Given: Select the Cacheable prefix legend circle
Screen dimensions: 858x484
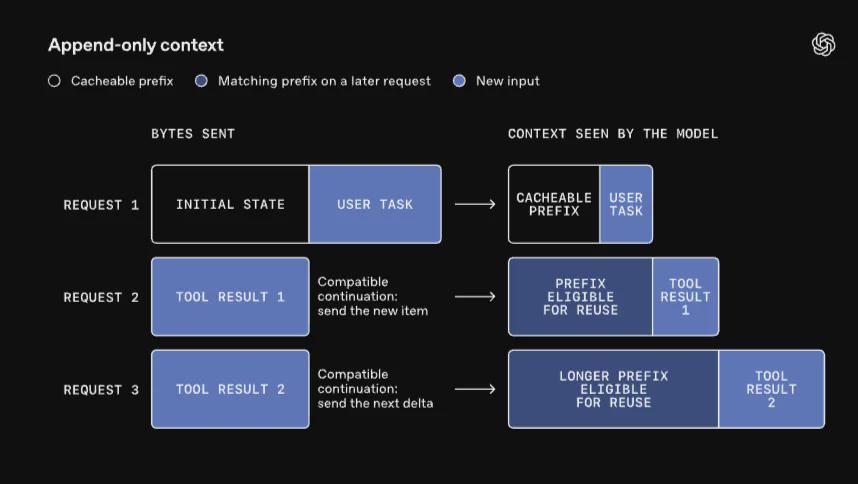Looking at the screenshot, I should 54,81.
